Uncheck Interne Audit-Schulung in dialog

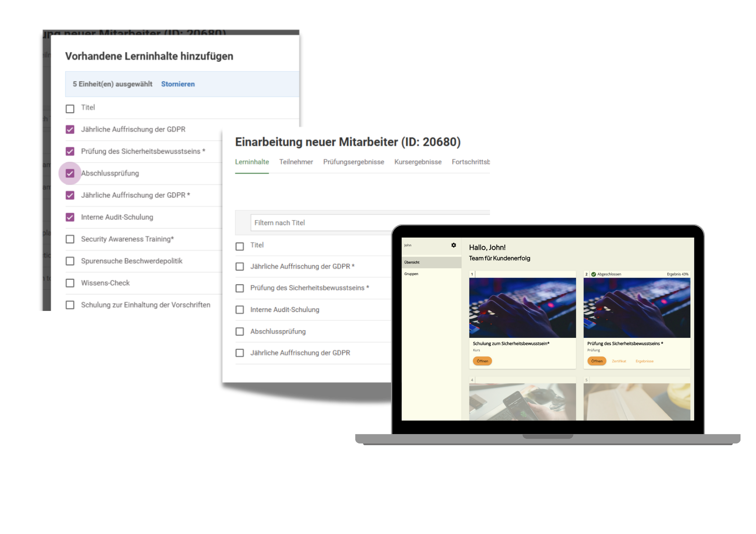click(70, 217)
